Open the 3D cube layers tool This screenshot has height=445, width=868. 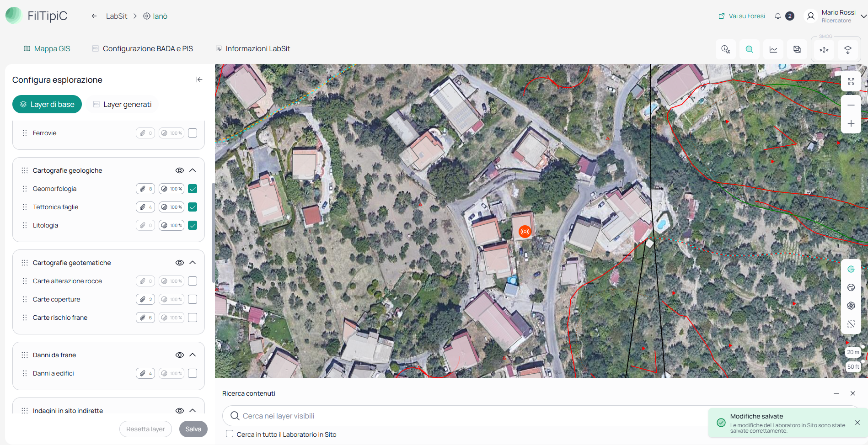click(797, 49)
